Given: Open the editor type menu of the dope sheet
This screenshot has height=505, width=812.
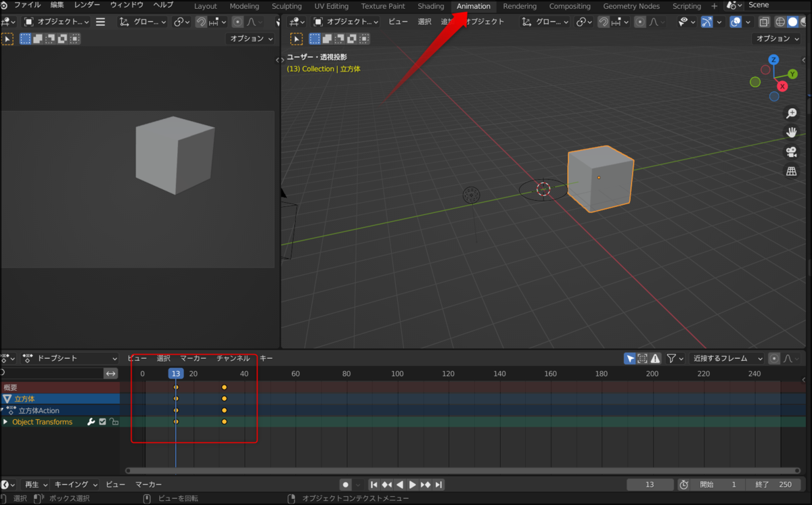Looking at the screenshot, I should (9, 358).
